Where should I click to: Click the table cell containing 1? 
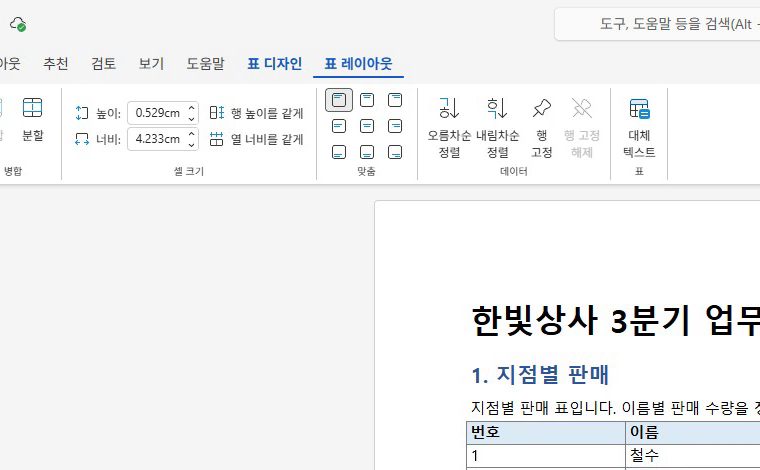click(x=546, y=455)
